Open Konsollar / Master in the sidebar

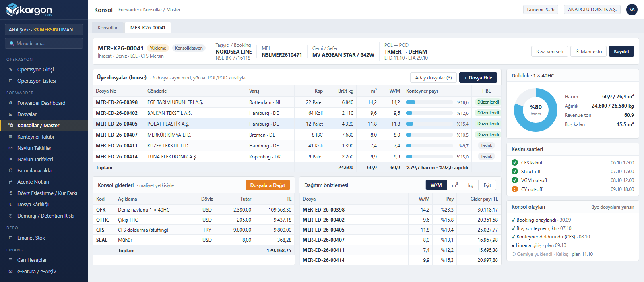[x=44, y=126]
